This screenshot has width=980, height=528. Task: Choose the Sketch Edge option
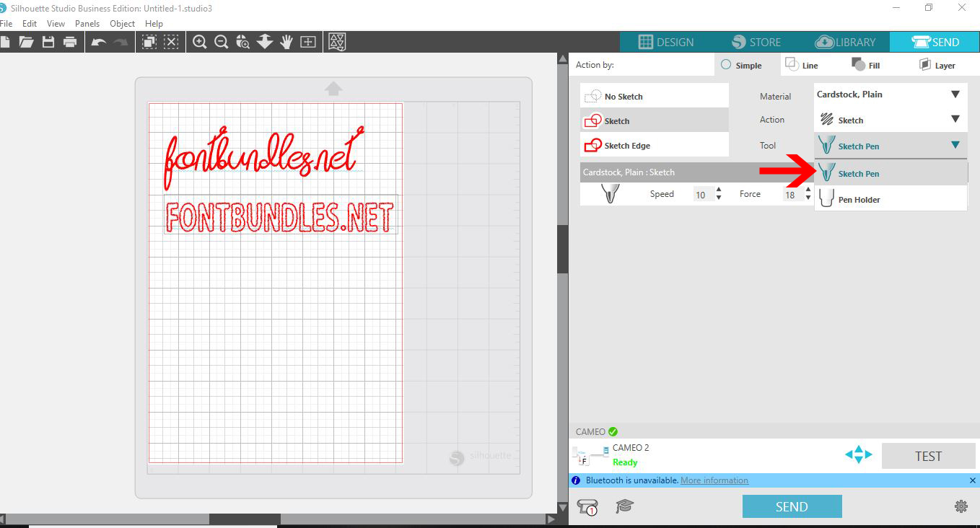pos(655,145)
